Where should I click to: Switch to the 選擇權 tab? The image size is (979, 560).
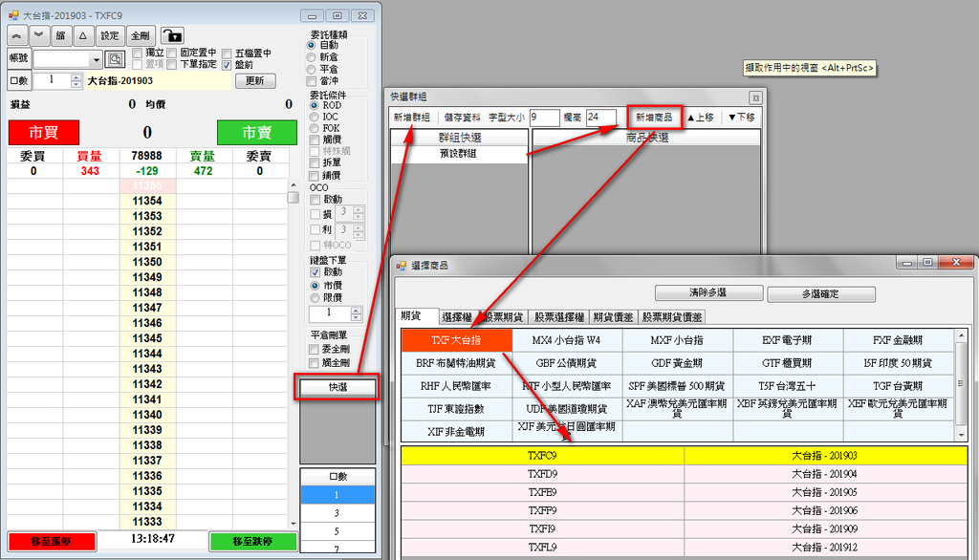pyautogui.click(x=456, y=317)
